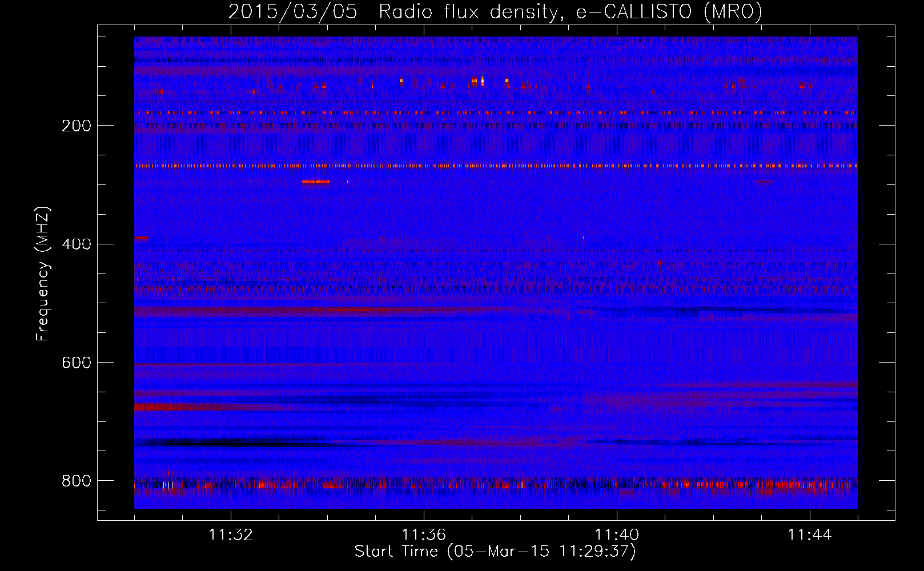
Task: Click the '11:44' time tick label
Action: [810, 535]
